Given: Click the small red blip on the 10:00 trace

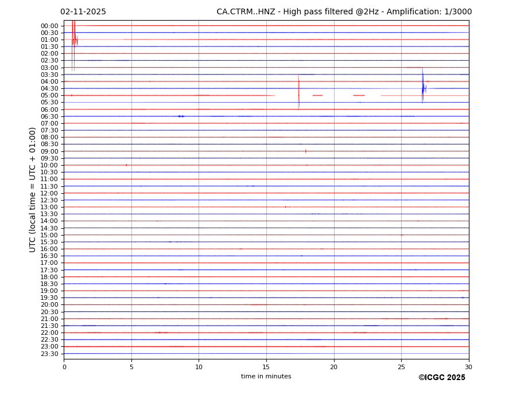Looking at the screenshot, I should click(126, 165).
